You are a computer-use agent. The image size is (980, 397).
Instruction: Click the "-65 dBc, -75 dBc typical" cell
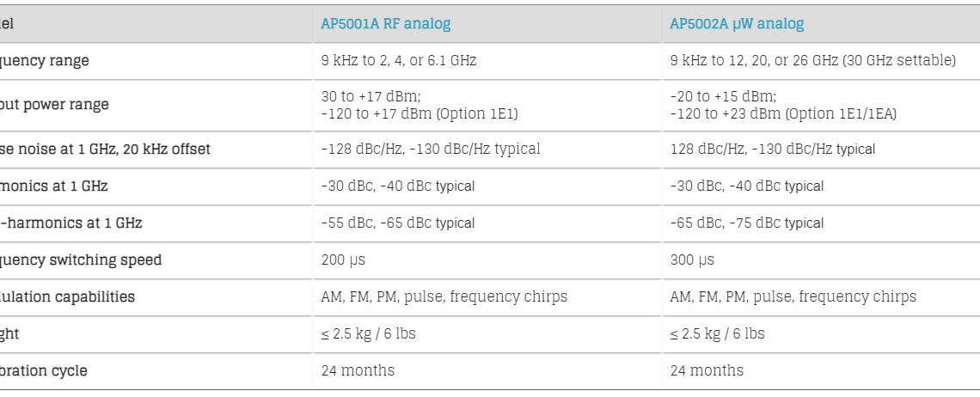747,223
